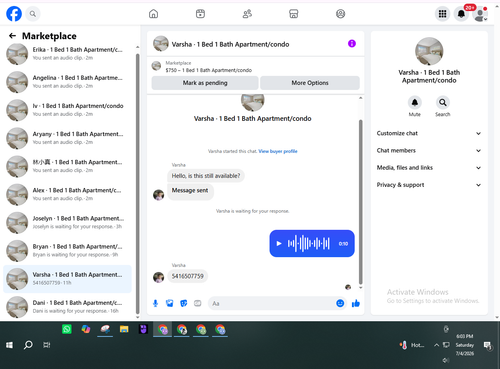Screen dimensions: 500x369
Task: Open Iv conversation
Action: click(68, 110)
